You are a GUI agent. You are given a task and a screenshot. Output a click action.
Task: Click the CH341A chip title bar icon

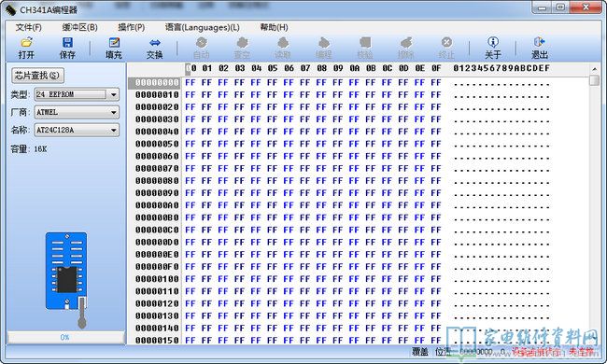(10, 9)
